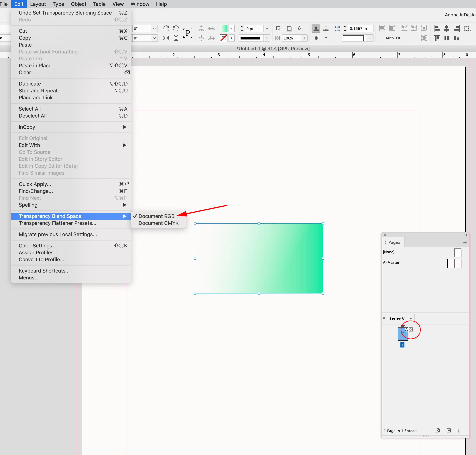Click Keyboard Shortcuts... entry

pos(44,271)
